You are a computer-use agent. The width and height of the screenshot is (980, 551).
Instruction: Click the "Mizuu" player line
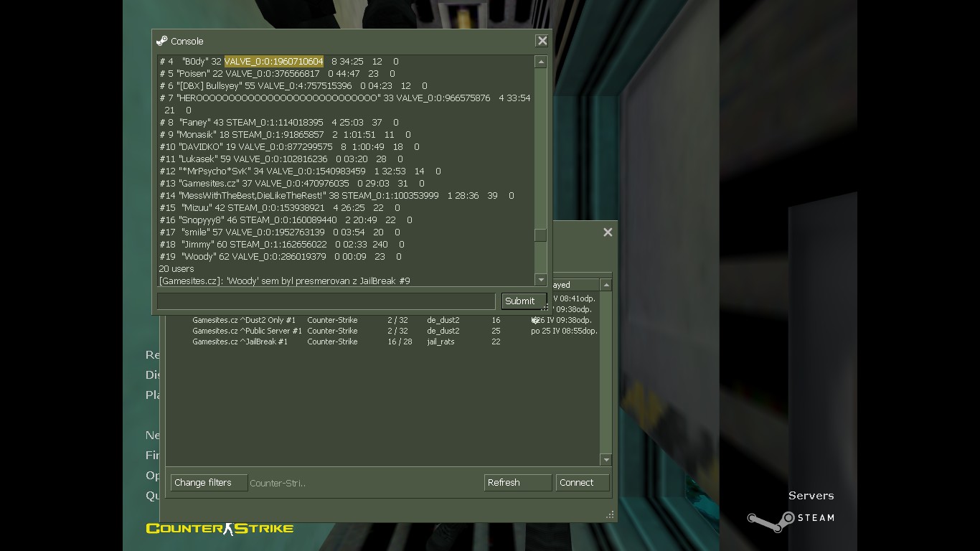[280, 208]
